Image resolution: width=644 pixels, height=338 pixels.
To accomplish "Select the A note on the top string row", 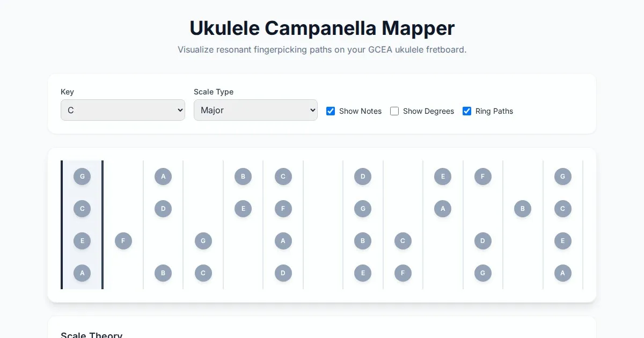I will 163,177.
